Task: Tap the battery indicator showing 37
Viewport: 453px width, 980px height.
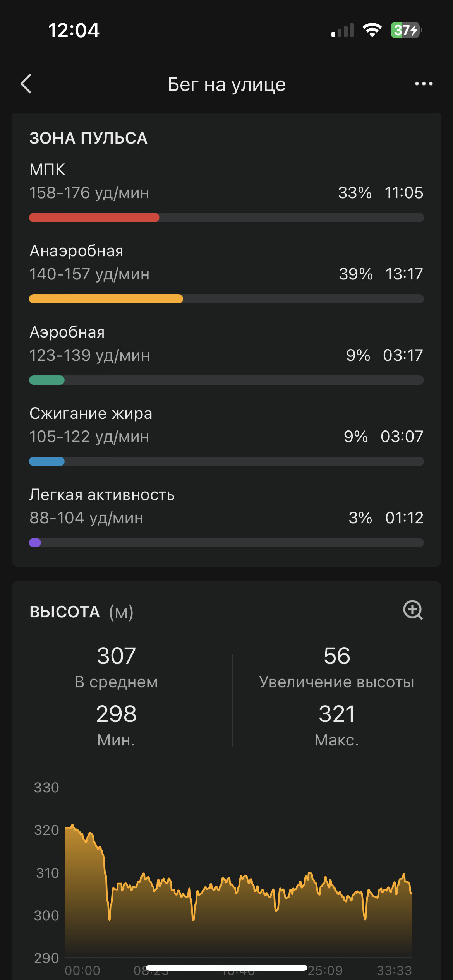Action: [406, 30]
